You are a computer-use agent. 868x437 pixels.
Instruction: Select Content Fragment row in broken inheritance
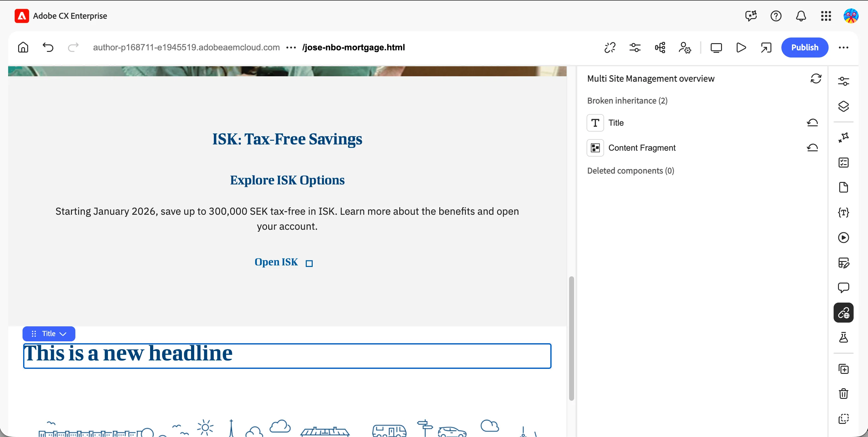click(x=702, y=148)
